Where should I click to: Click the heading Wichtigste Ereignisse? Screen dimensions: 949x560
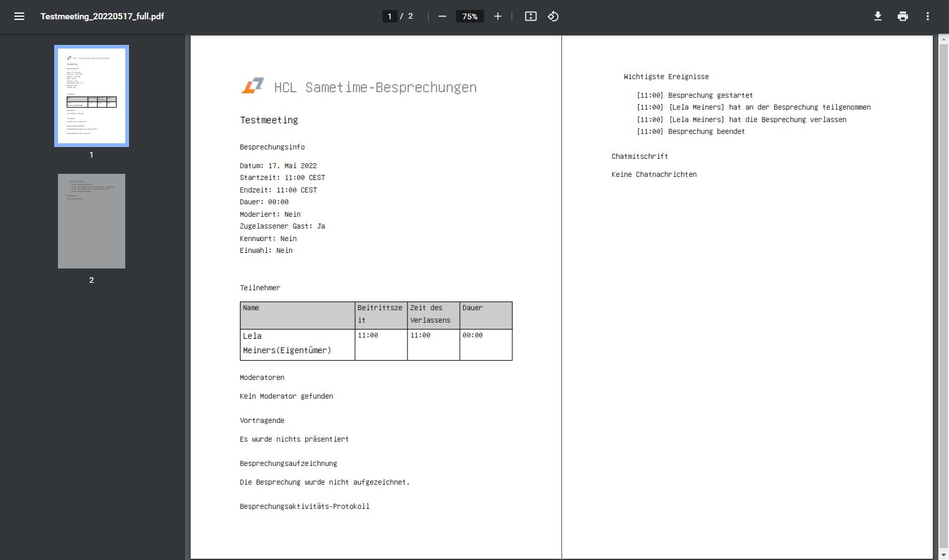(666, 77)
